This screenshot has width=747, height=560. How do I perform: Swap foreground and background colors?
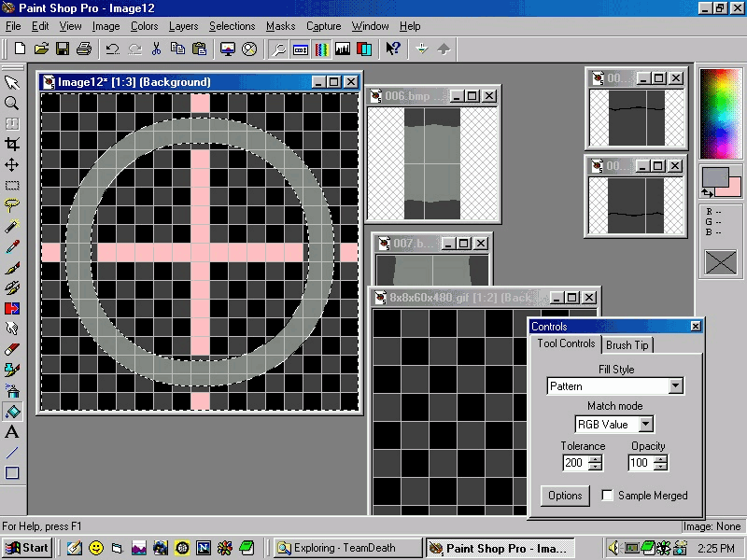(x=707, y=192)
